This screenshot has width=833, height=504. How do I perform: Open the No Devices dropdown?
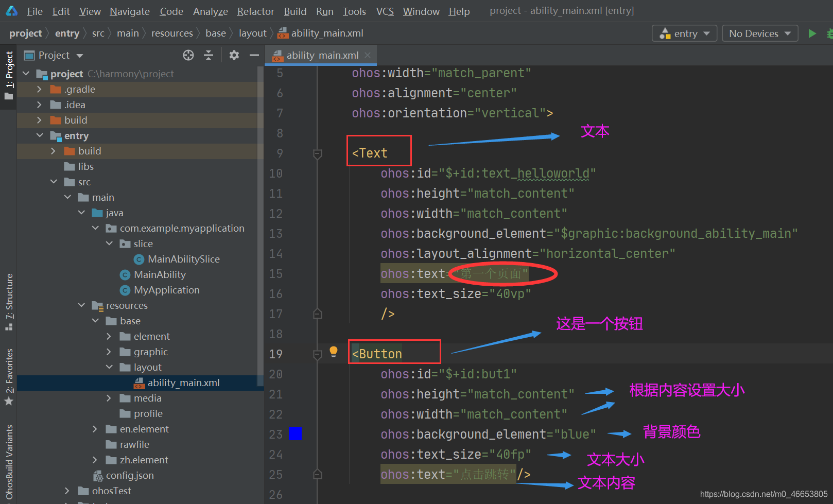point(760,33)
